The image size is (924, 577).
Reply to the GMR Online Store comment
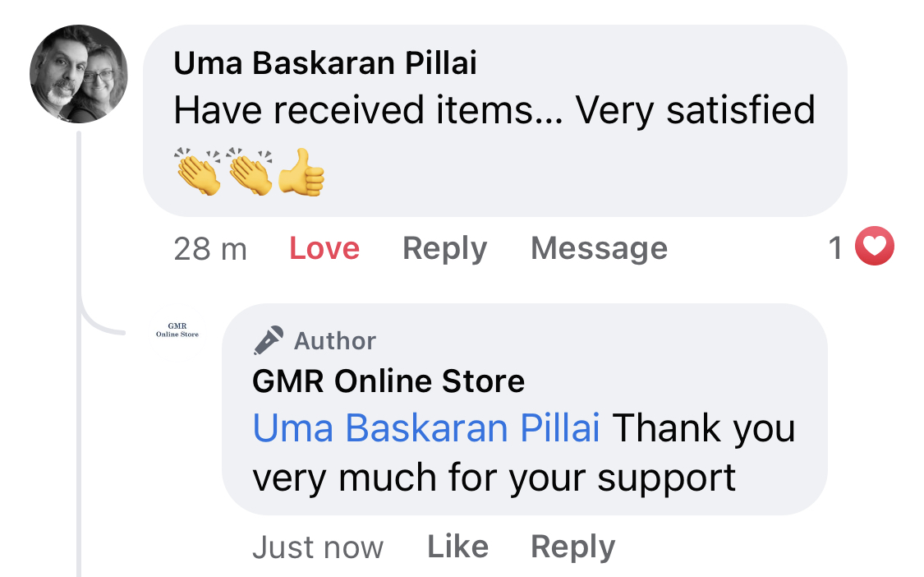click(x=572, y=547)
